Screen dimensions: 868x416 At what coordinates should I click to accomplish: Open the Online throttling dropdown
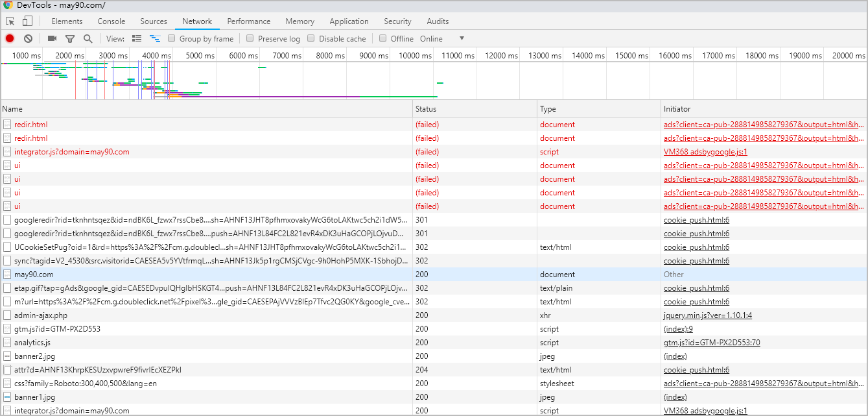tap(442, 39)
